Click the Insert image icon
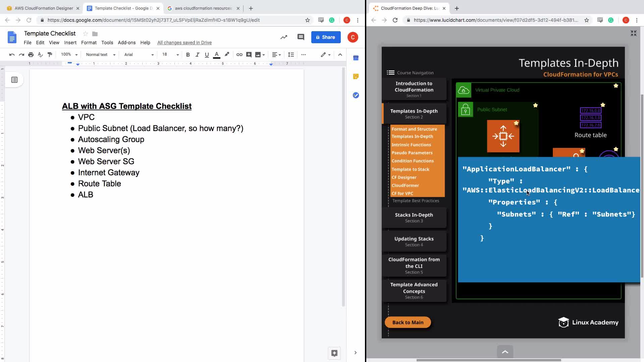Screen dimensions: 644x362 click(x=258, y=55)
